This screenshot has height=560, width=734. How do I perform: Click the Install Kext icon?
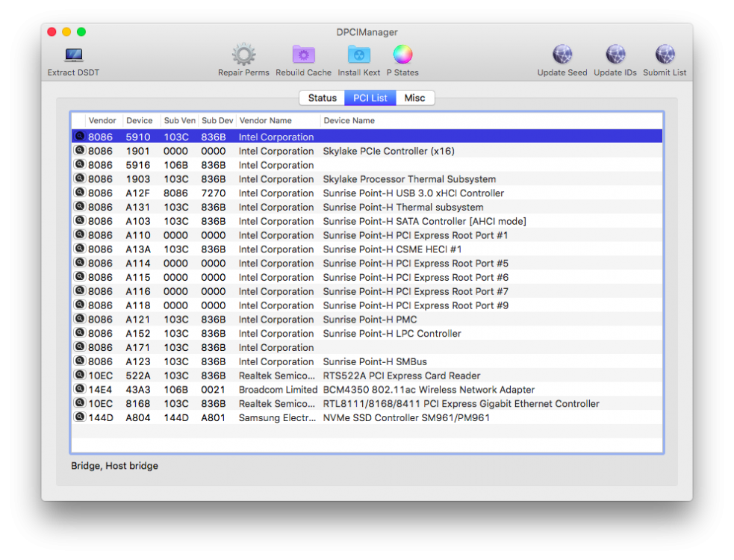pos(359,55)
